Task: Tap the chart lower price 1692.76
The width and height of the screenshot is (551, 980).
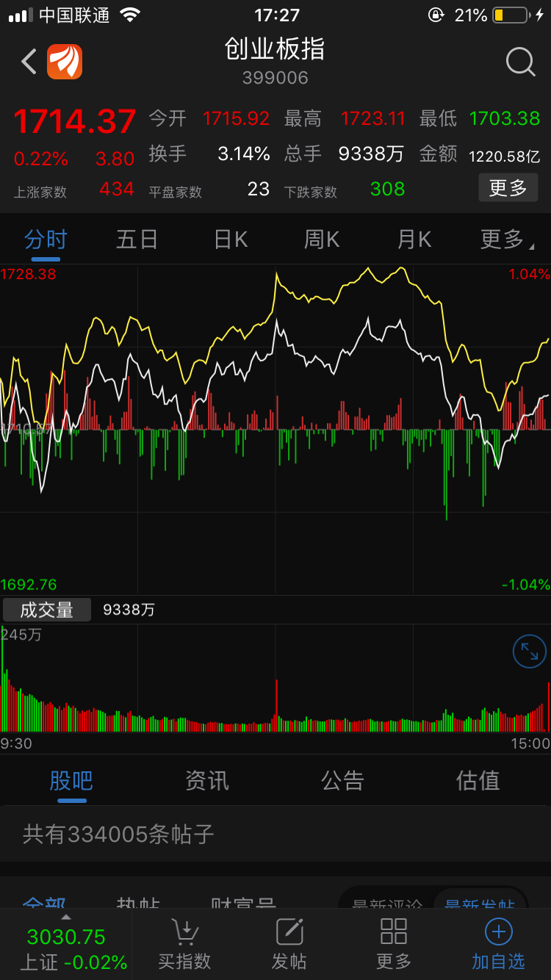Action: pyautogui.click(x=29, y=585)
